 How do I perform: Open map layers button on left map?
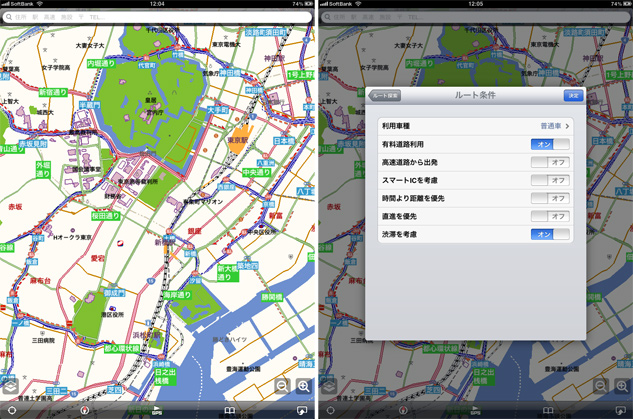point(11,386)
